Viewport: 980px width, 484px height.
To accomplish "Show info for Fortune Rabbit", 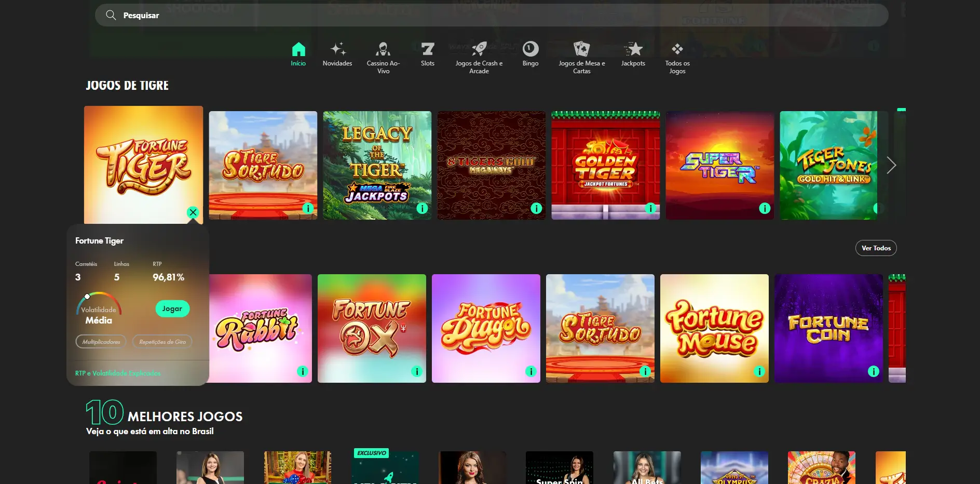I will click(x=303, y=371).
